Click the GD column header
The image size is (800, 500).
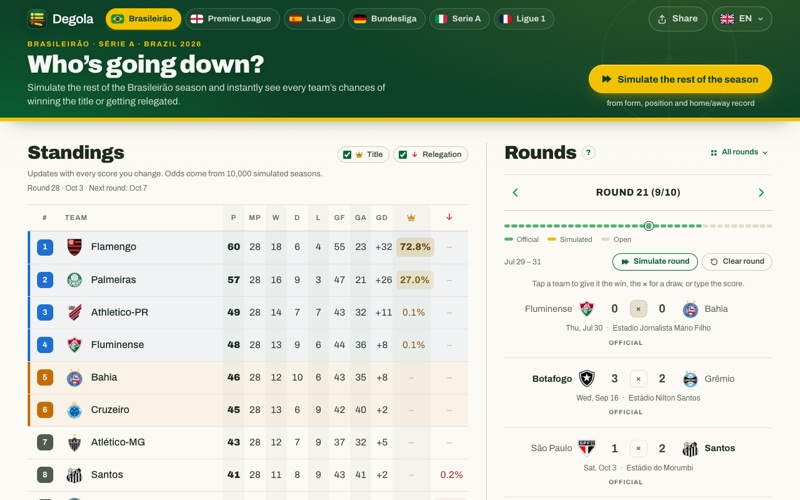(x=382, y=218)
